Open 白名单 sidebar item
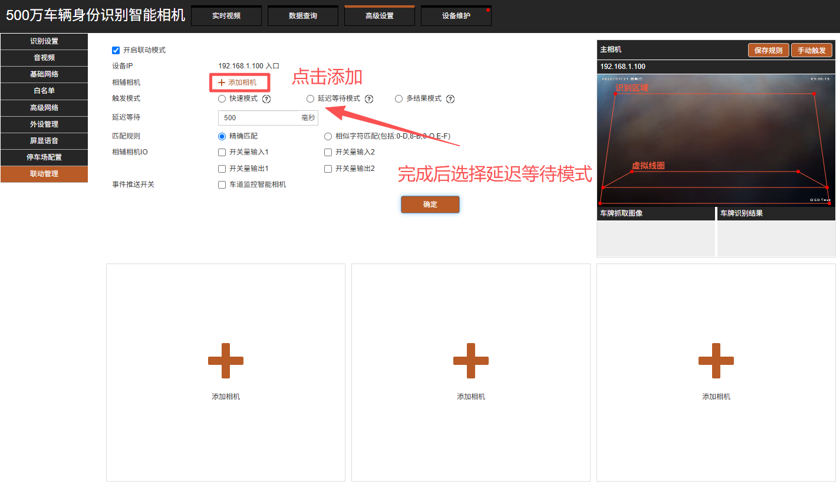Viewport: 840px width, 504px height. pyautogui.click(x=44, y=91)
